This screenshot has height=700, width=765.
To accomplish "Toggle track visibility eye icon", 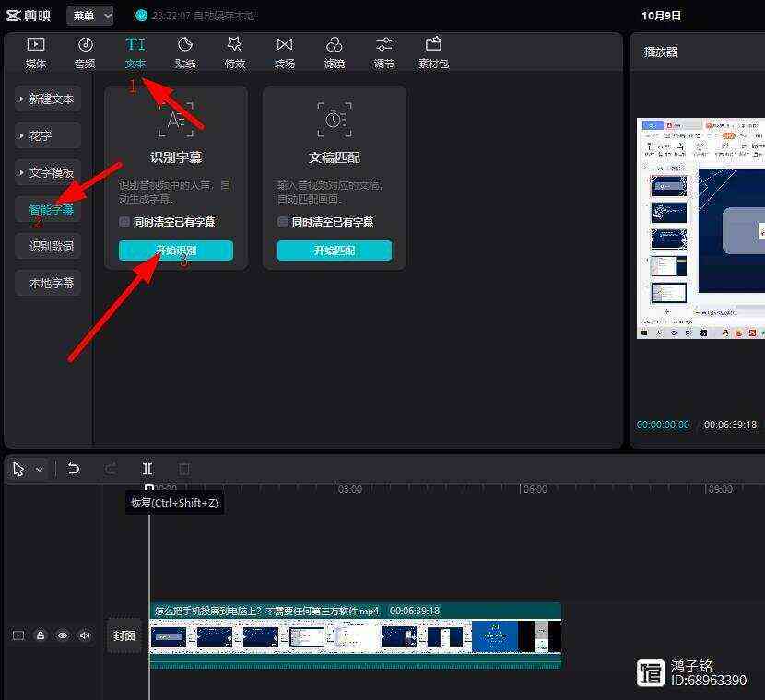I will pyautogui.click(x=63, y=636).
